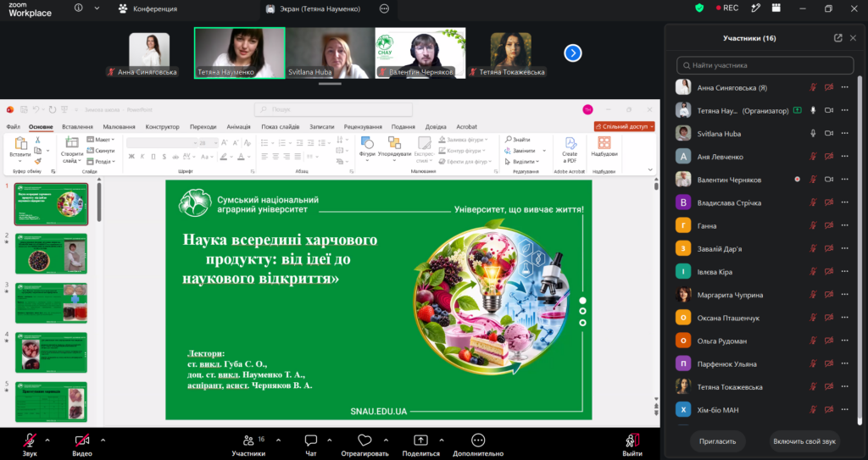
Task: Open dropdown chevron next to info icon
Action: coord(97,8)
